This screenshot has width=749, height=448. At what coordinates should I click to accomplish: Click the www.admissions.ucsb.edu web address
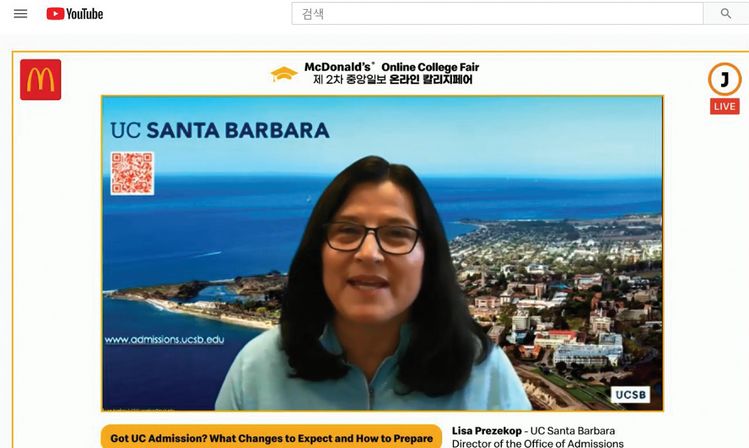tap(164, 340)
